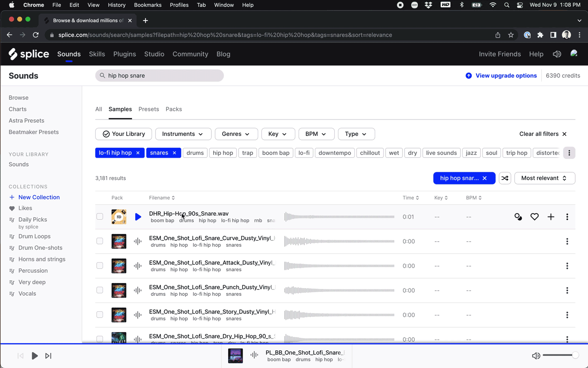This screenshot has height=368, width=588.
Task: Select the checkbox for ESM_One_Shot_Lofi_Snare_Punch
Action: 100,290
